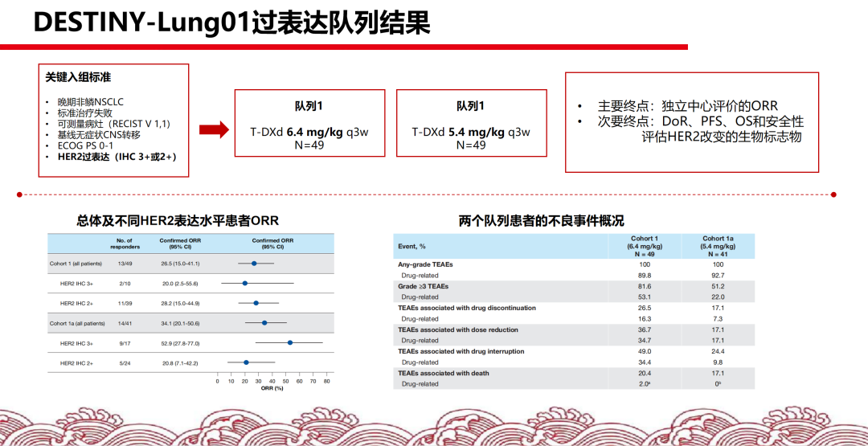The height and width of the screenshot is (446, 868).
Task: Click the bold bullet HER2过表达 (IHC 3+或2+)
Action: coord(117,157)
